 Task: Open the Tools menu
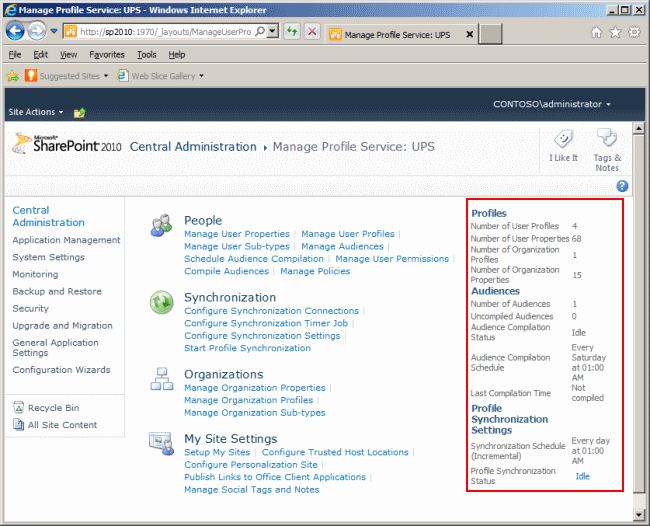147,55
